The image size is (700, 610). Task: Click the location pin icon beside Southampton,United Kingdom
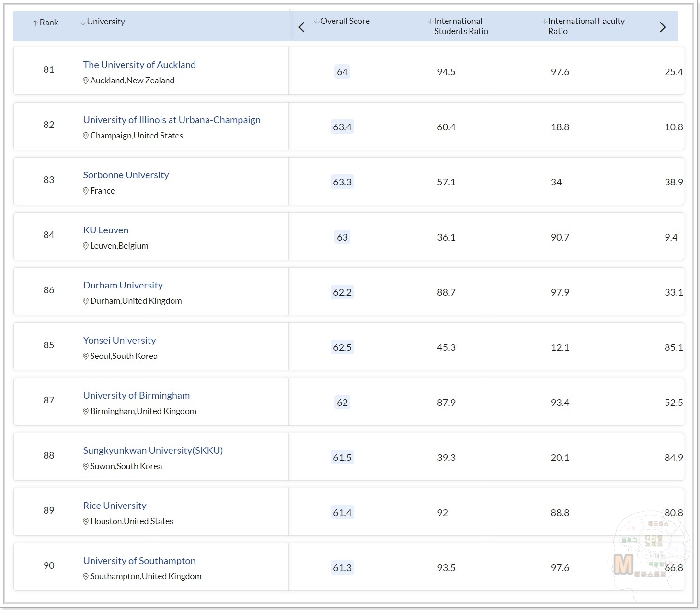point(86,576)
